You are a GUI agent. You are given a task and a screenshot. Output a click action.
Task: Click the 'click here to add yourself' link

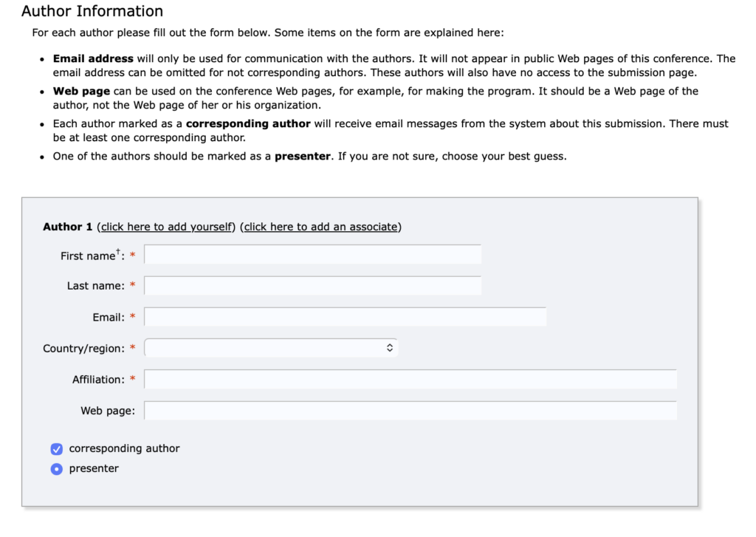(x=166, y=227)
